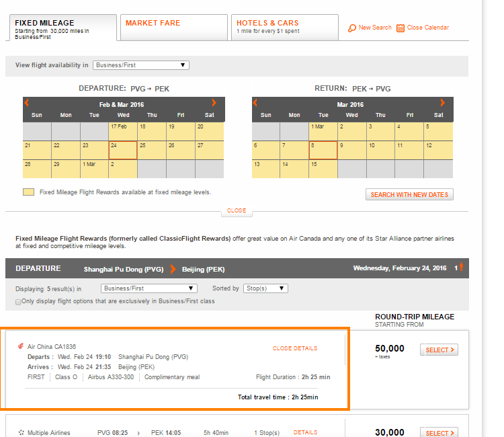Pick the 5th in return calendar
This screenshot has width=504, height=437.
tap(438, 131)
